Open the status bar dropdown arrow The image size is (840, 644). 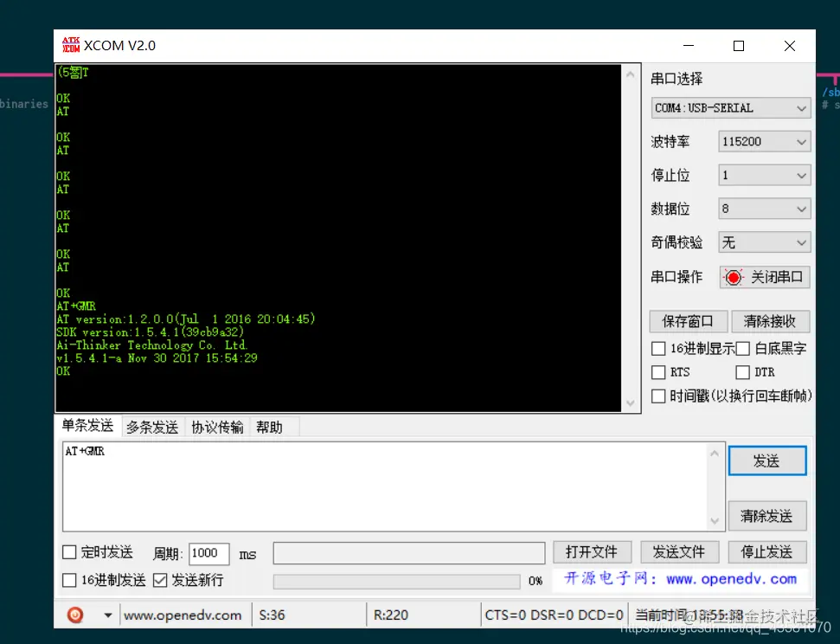(107, 615)
